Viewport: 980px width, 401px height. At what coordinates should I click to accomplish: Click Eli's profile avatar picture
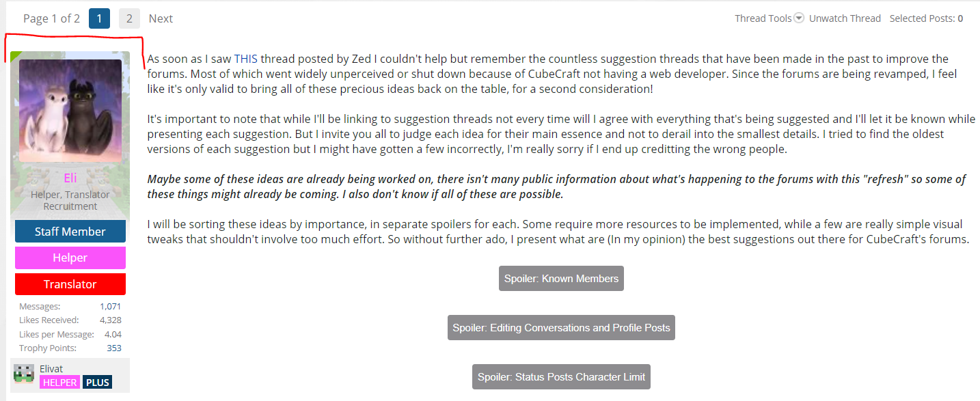[70, 111]
